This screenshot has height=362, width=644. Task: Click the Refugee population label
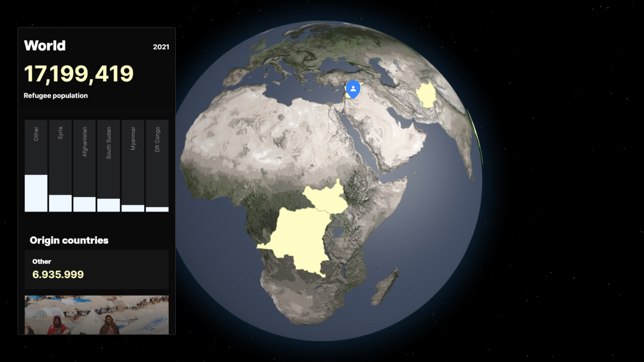(x=56, y=96)
